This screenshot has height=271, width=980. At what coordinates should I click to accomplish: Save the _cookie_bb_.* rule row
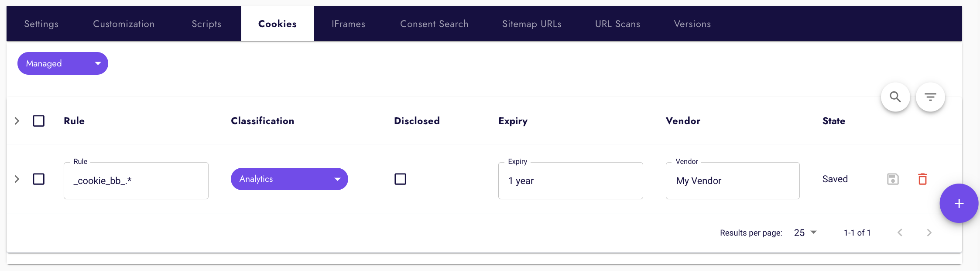click(x=893, y=179)
